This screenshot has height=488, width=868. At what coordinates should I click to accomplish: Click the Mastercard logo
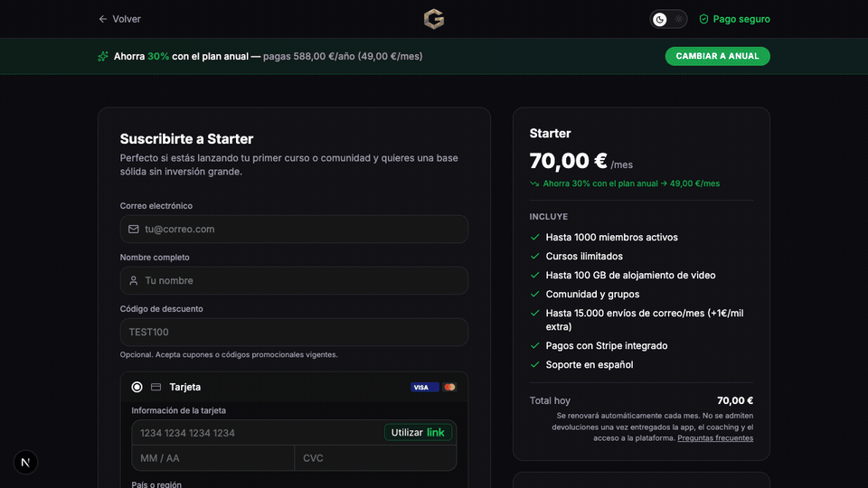[x=449, y=387]
